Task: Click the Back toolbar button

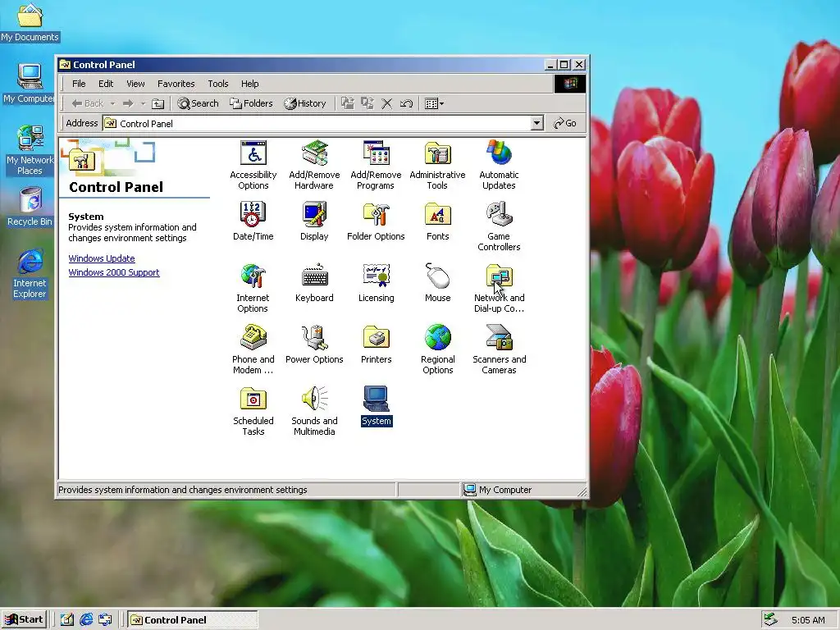Action: tap(88, 103)
